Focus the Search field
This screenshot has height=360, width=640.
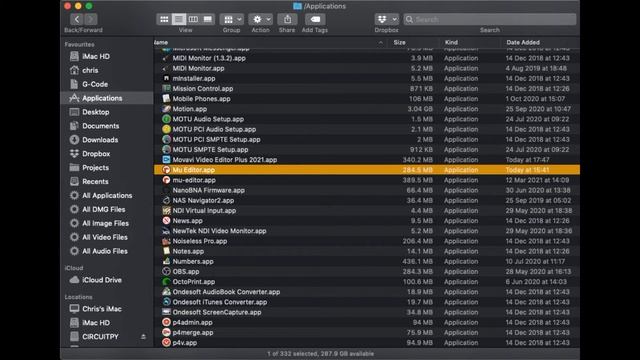pos(490,19)
